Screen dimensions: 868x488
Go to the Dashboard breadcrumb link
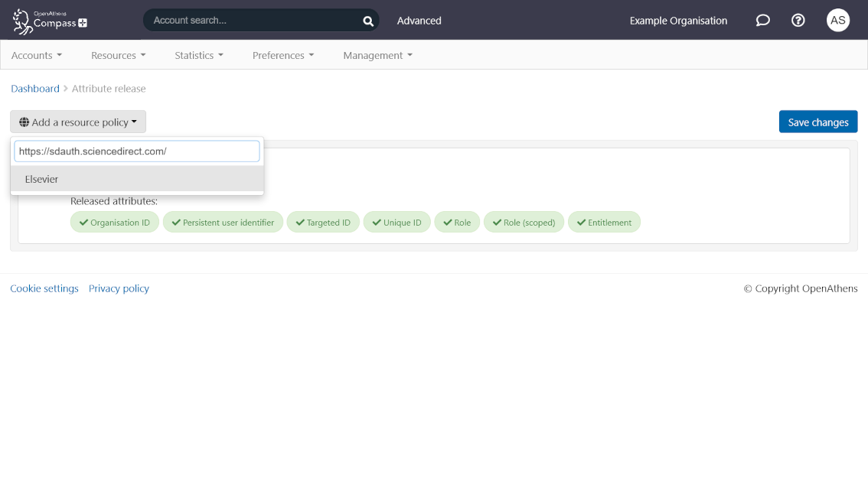coord(34,88)
